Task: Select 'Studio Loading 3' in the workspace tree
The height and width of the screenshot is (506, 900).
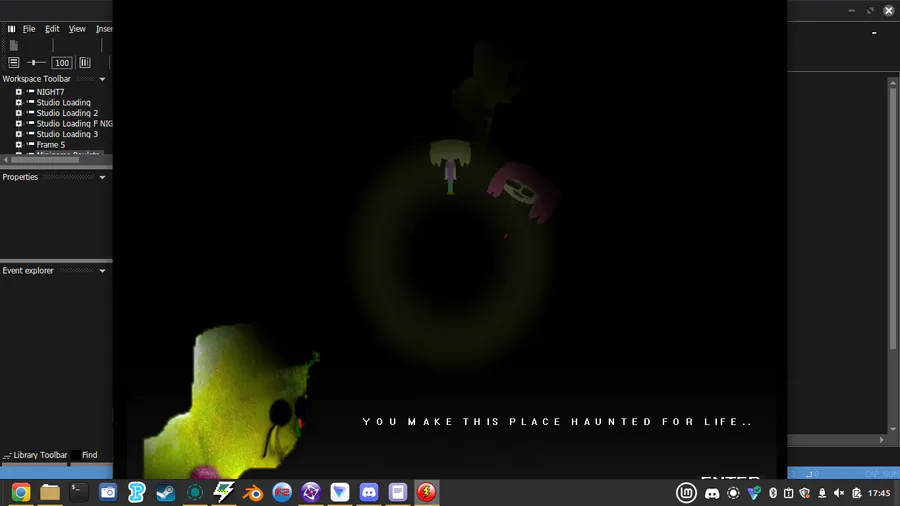Action: coord(67,134)
